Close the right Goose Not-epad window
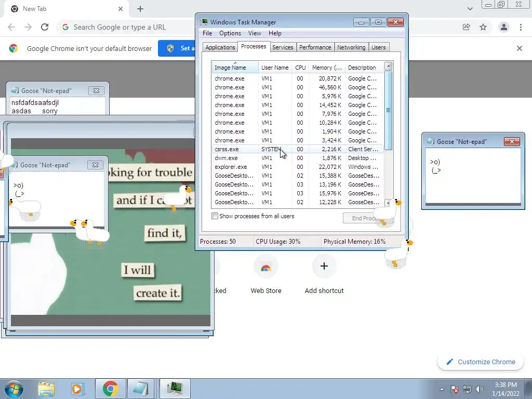The height and width of the screenshot is (399, 532). click(512, 141)
